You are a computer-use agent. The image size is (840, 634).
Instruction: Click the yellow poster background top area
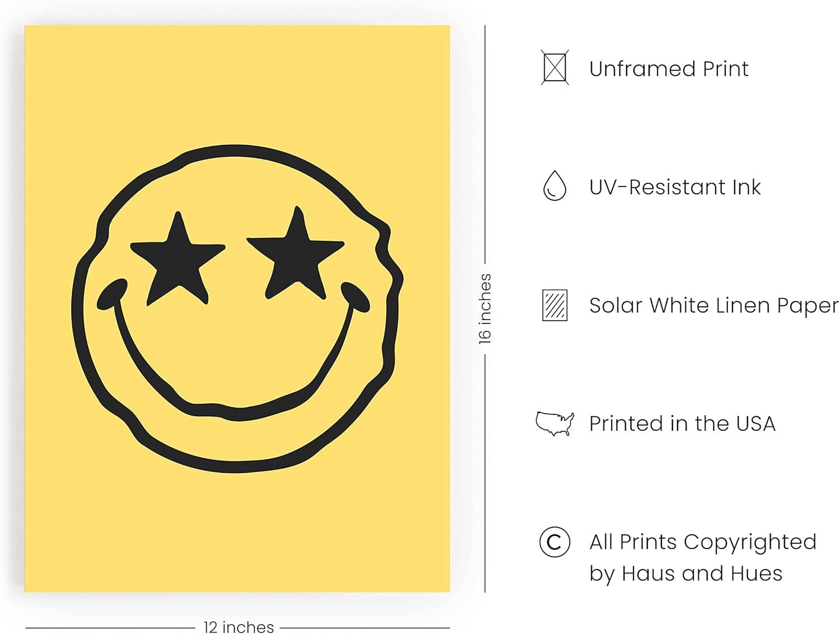237,84
